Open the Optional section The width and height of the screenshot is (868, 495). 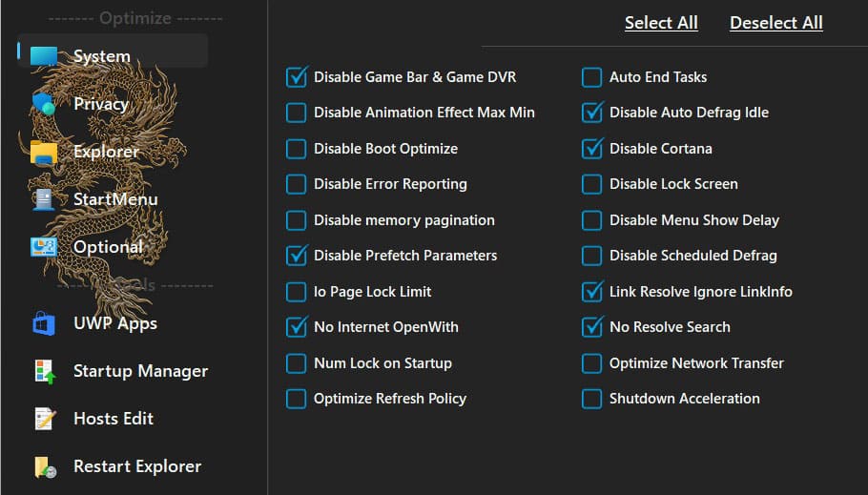click(108, 246)
